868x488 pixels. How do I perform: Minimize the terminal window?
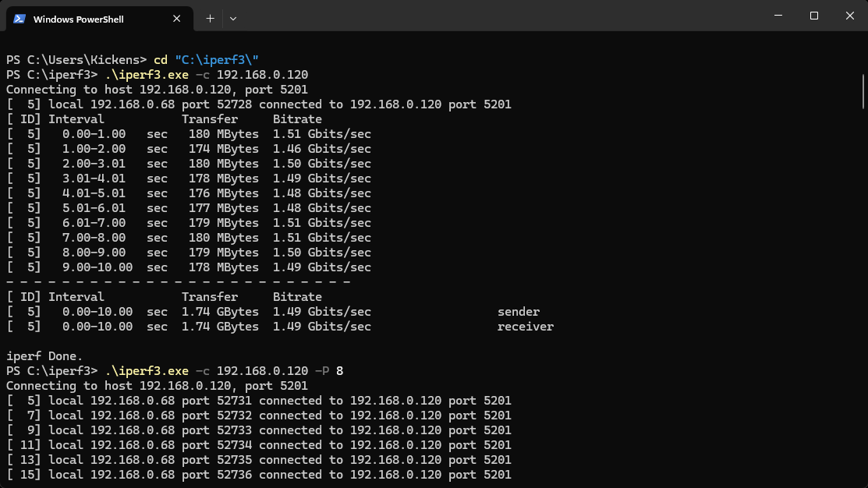[778, 16]
